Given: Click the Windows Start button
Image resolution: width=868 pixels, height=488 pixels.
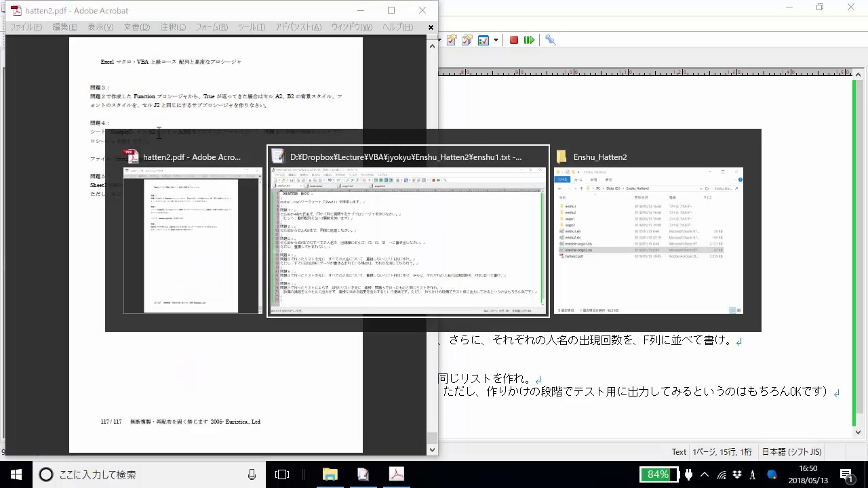Looking at the screenshot, I should [16, 474].
